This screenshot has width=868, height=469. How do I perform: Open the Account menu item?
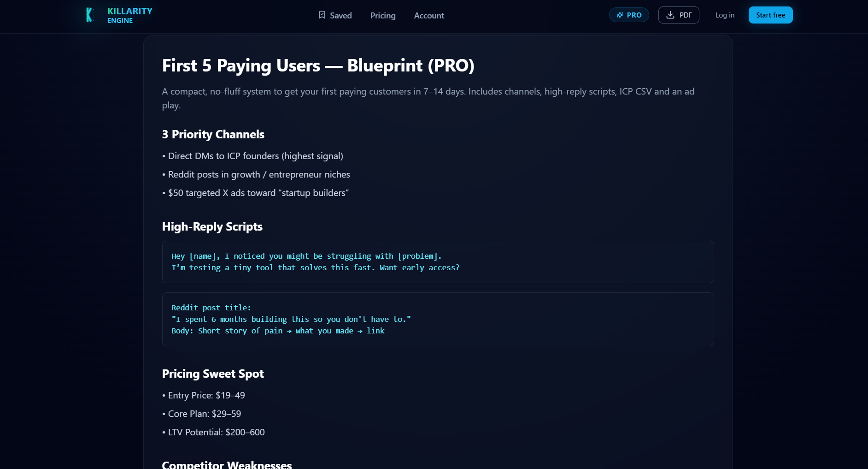click(429, 15)
